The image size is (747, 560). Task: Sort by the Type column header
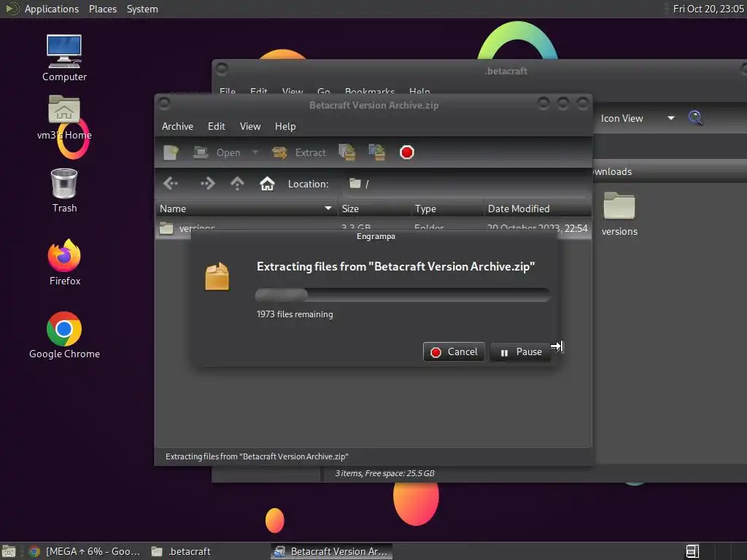click(447, 209)
